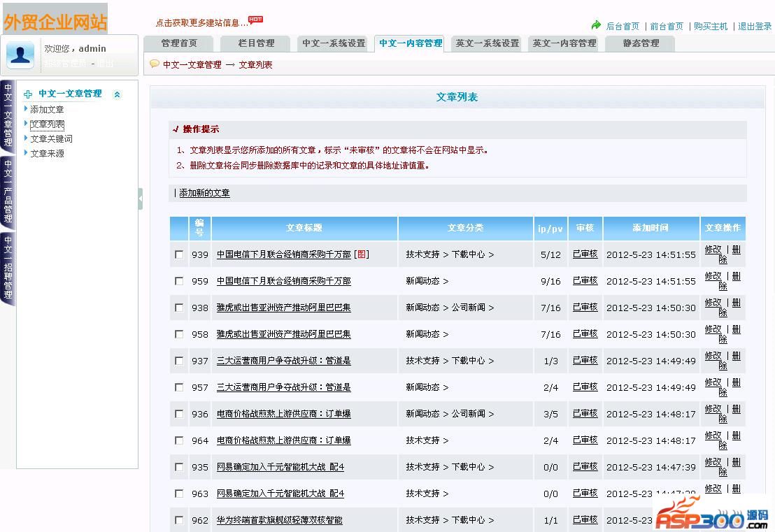Click the breadcrumb speech bubble icon
Image resolution: width=775 pixels, height=532 pixels.
pos(155,64)
